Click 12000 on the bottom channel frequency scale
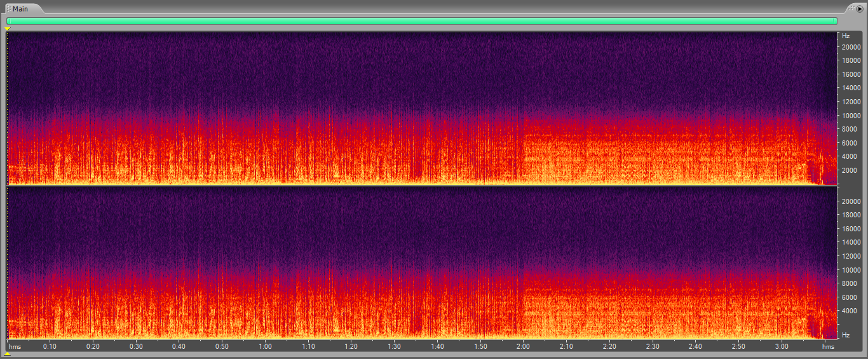This screenshot has height=359, width=868. click(x=851, y=256)
